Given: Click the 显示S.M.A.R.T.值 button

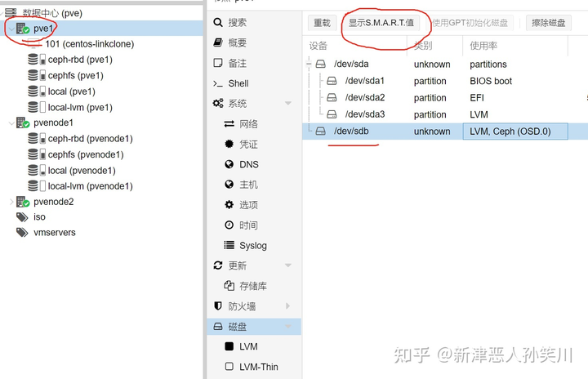Looking at the screenshot, I should point(381,23).
